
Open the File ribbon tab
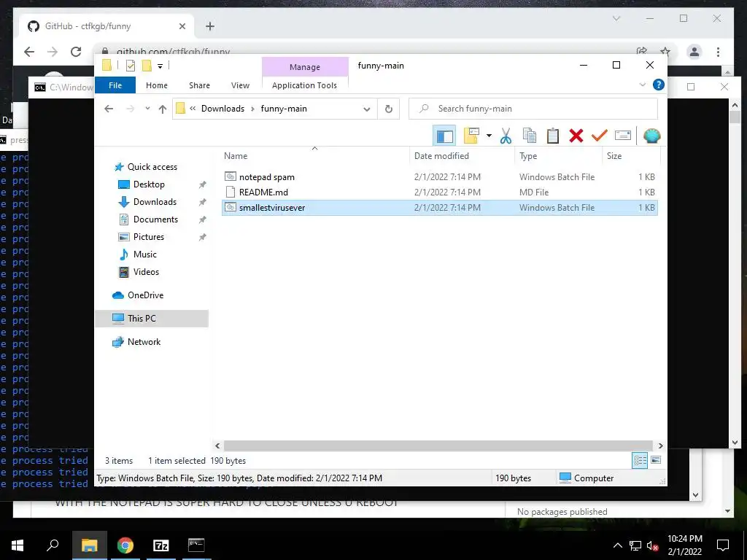[115, 85]
